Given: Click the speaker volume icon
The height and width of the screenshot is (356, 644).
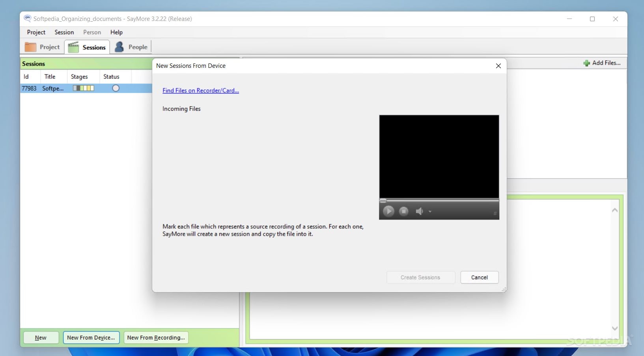Looking at the screenshot, I should point(419,211).
